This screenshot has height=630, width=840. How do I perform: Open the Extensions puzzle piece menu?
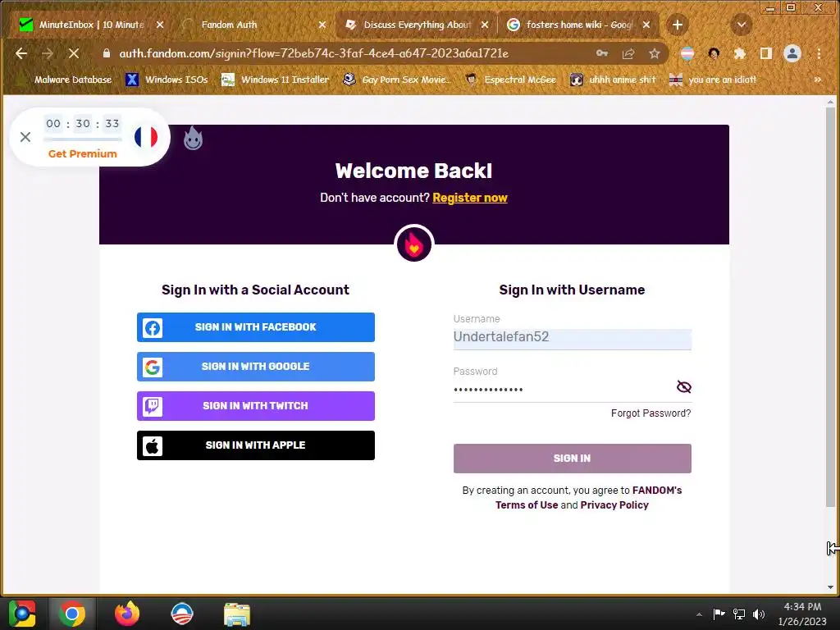tap(740, 53)
